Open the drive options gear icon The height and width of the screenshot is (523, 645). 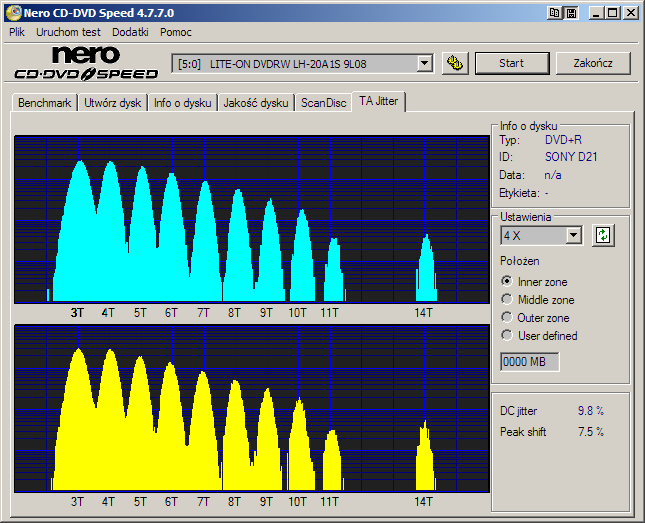[x=455, y=63]
